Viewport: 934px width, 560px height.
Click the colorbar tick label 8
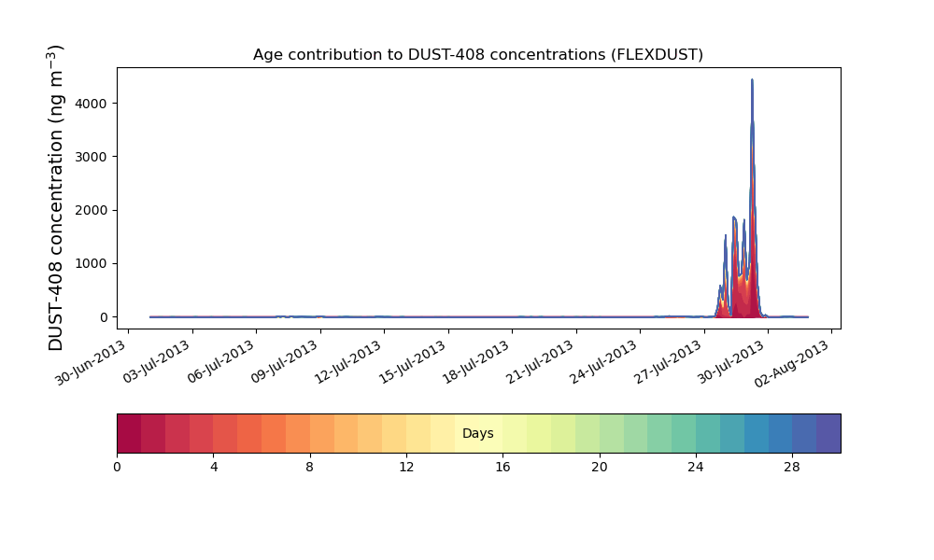tap(310, 468)
